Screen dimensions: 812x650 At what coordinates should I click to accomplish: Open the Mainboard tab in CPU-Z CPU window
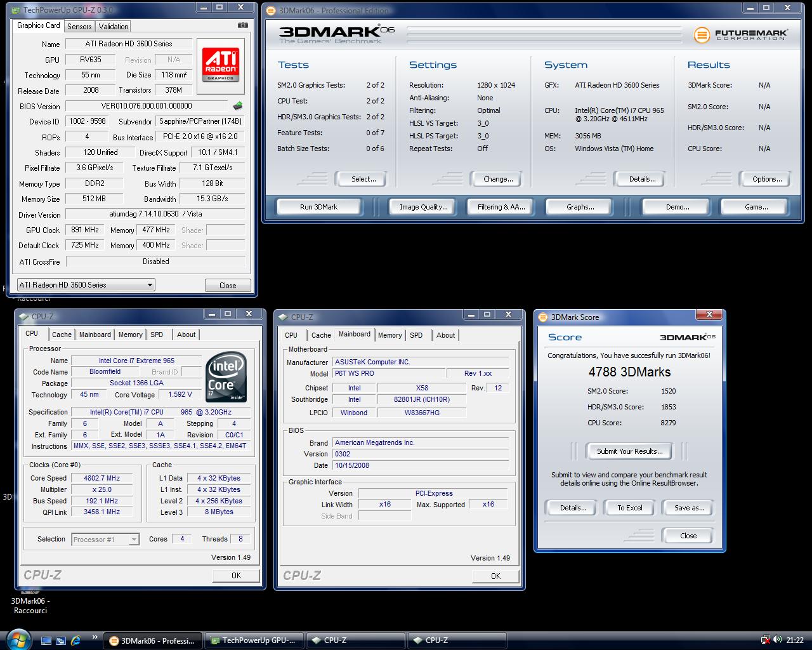point(95,335)
